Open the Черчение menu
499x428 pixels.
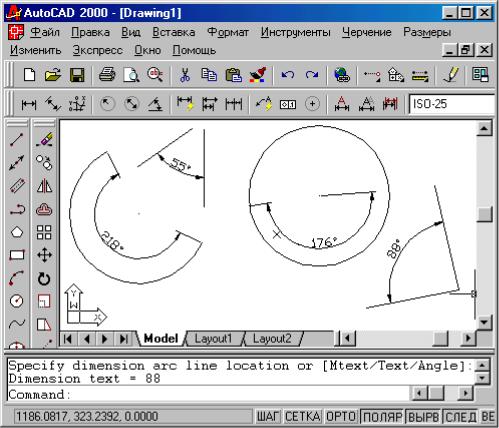click(367, 32)
